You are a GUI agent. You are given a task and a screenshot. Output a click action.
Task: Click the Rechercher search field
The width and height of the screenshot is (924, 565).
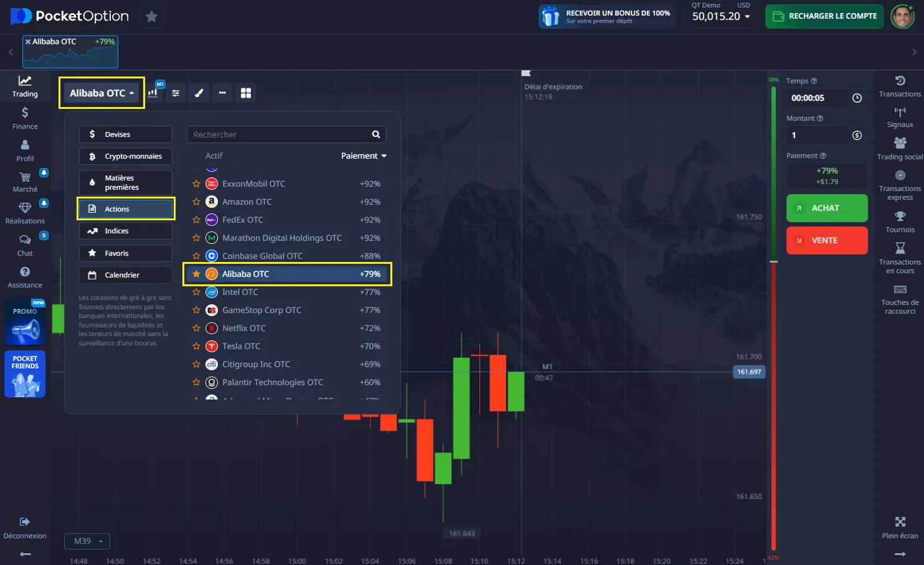(280, 134)
